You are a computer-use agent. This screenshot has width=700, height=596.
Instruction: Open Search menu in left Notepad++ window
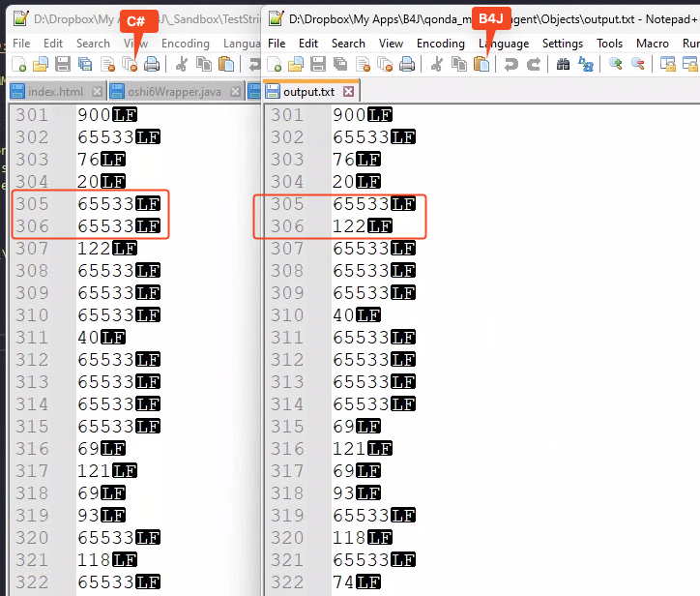coord(93,44)
